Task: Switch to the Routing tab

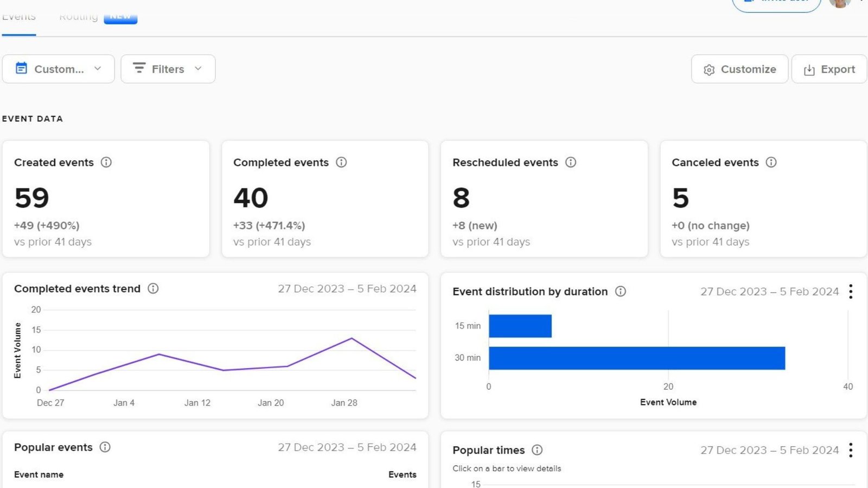Action: [x=79, y=17]
